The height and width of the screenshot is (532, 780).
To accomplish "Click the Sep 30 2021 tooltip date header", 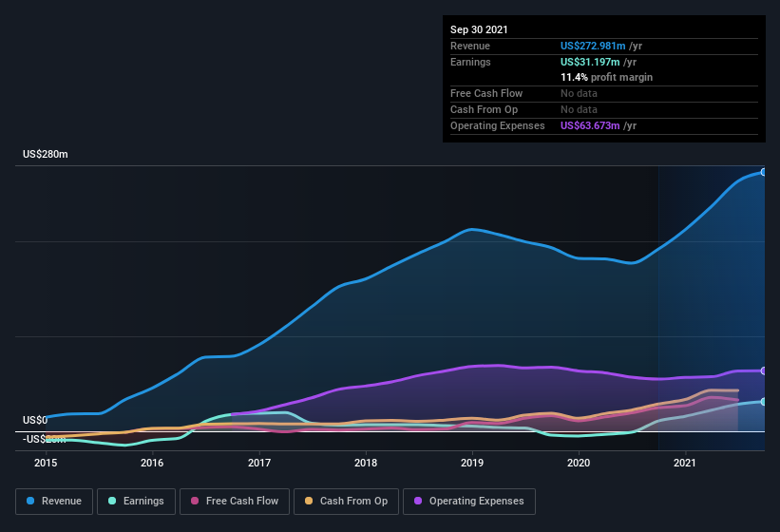I will coord(479,29).
